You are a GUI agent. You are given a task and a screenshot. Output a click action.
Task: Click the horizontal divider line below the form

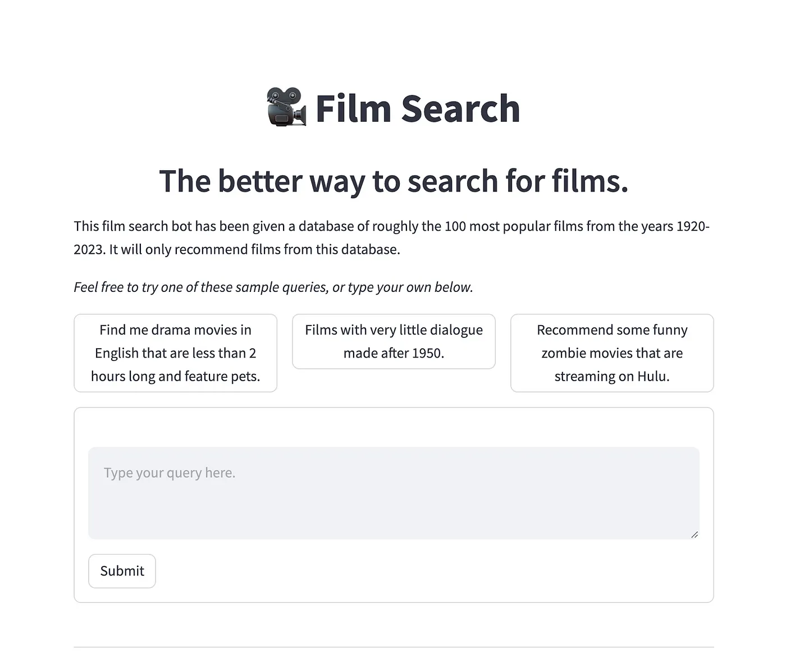[x=394, y=647]
